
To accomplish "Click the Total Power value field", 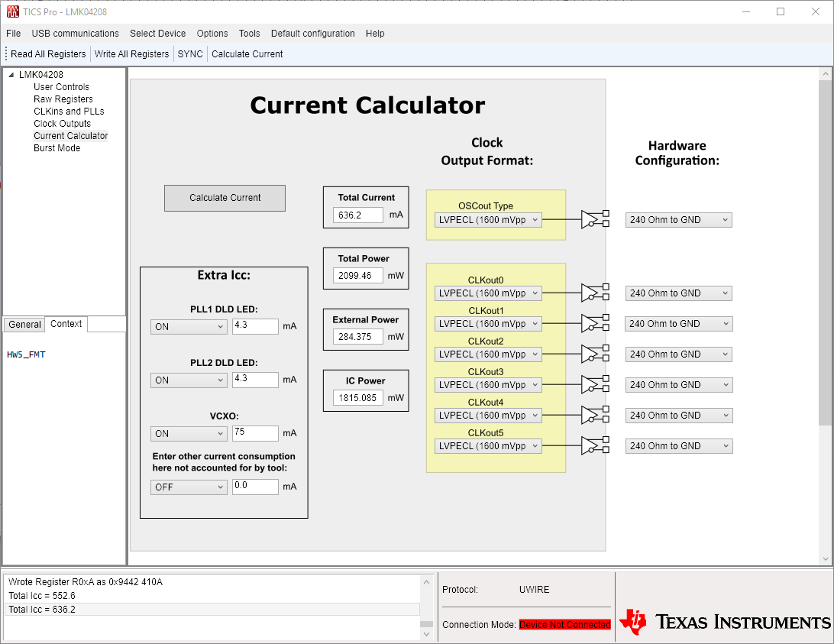I will tap(357, 276).
